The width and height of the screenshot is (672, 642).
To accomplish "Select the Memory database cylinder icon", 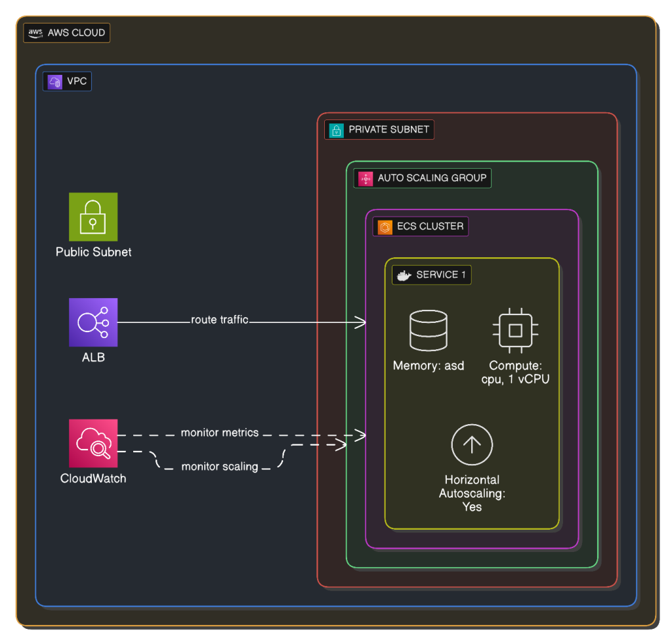I will click(429, 330).
